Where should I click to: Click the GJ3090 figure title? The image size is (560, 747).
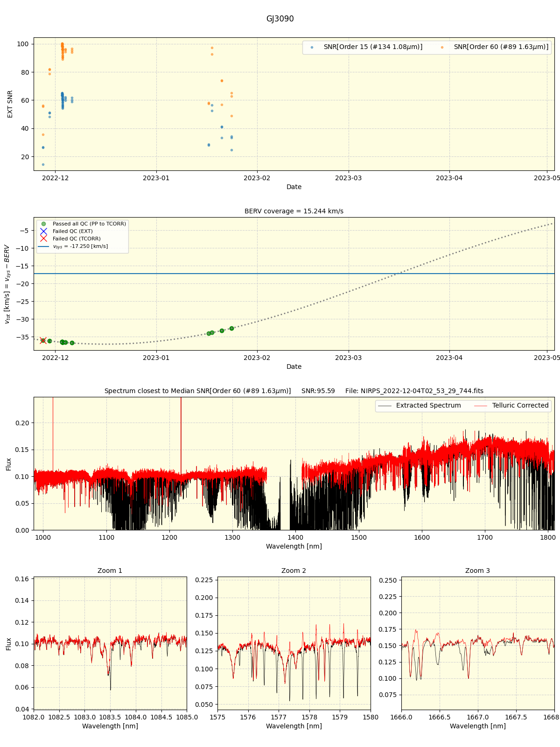[x=280, y=19]
